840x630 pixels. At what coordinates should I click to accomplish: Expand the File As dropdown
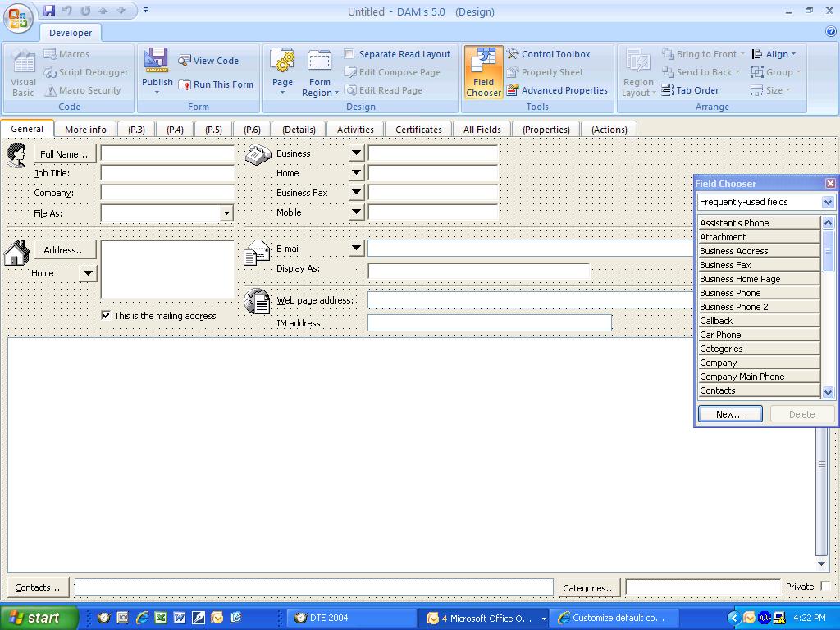(226, 213)
